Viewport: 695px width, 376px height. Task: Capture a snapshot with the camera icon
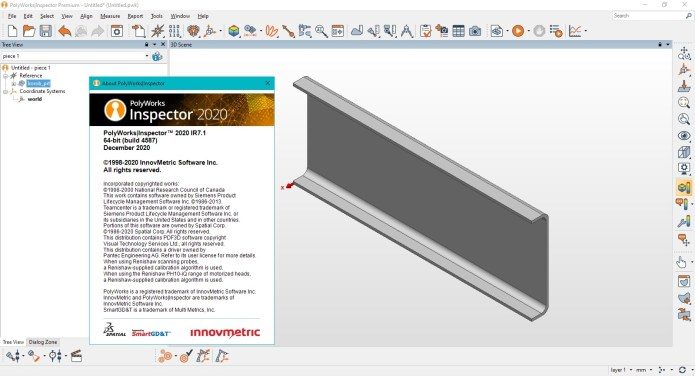pos(475,31)
